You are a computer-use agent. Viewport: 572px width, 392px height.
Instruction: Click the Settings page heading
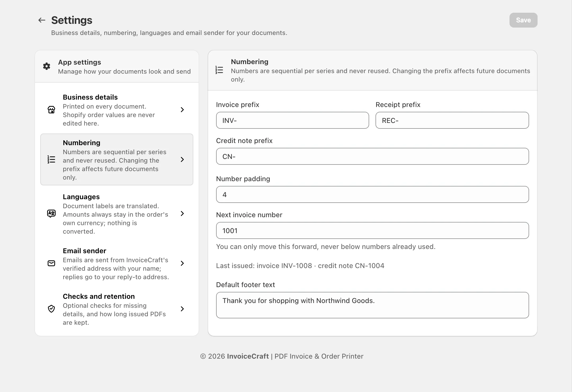pos(72,20)
